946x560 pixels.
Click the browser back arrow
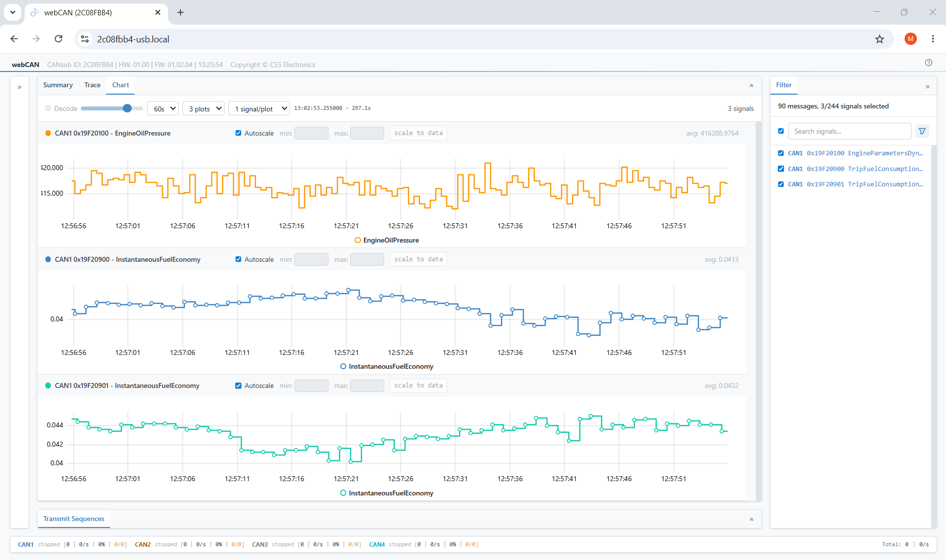(x=14, y=39)
